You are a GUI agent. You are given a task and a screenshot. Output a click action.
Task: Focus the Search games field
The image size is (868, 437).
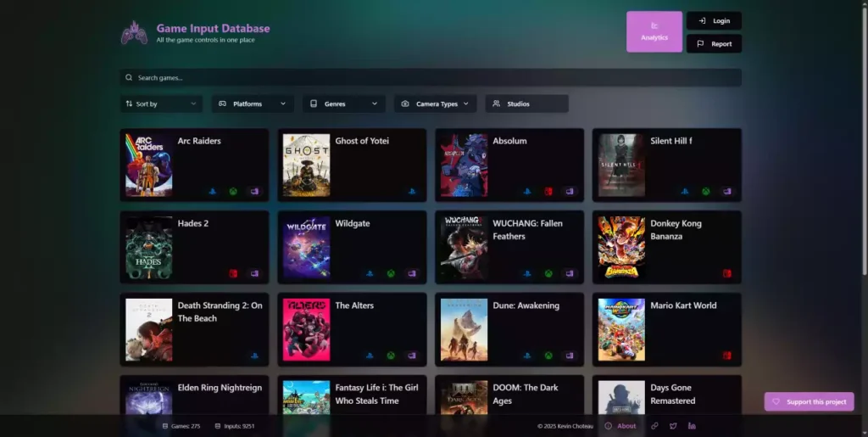click(x=431, y=77)
